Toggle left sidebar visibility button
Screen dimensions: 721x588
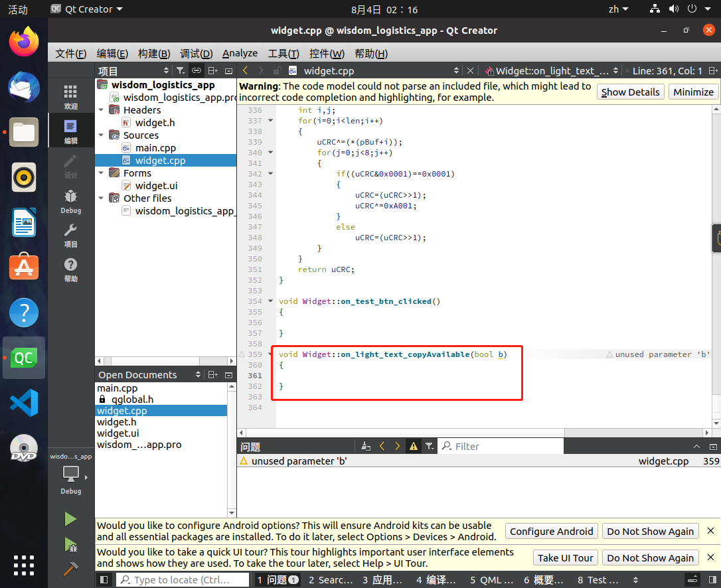pyautogui.click(x=104, y=580)
